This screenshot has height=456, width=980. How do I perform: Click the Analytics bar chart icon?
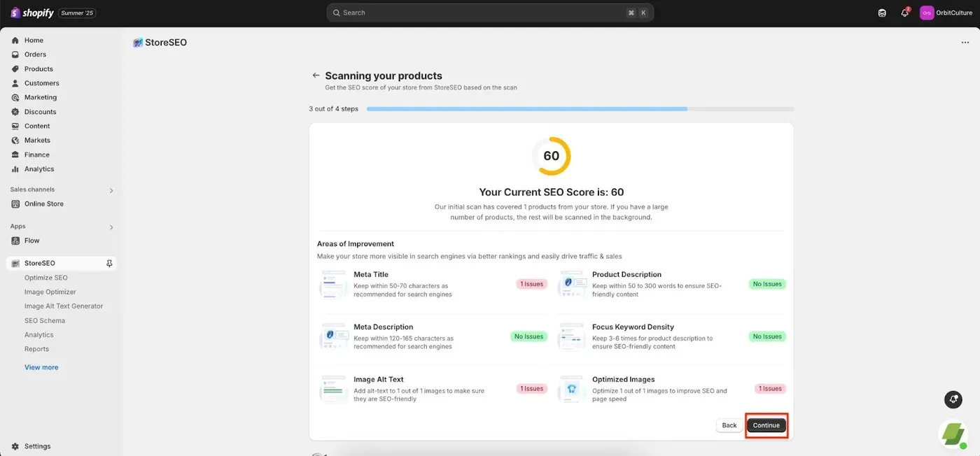15,169
